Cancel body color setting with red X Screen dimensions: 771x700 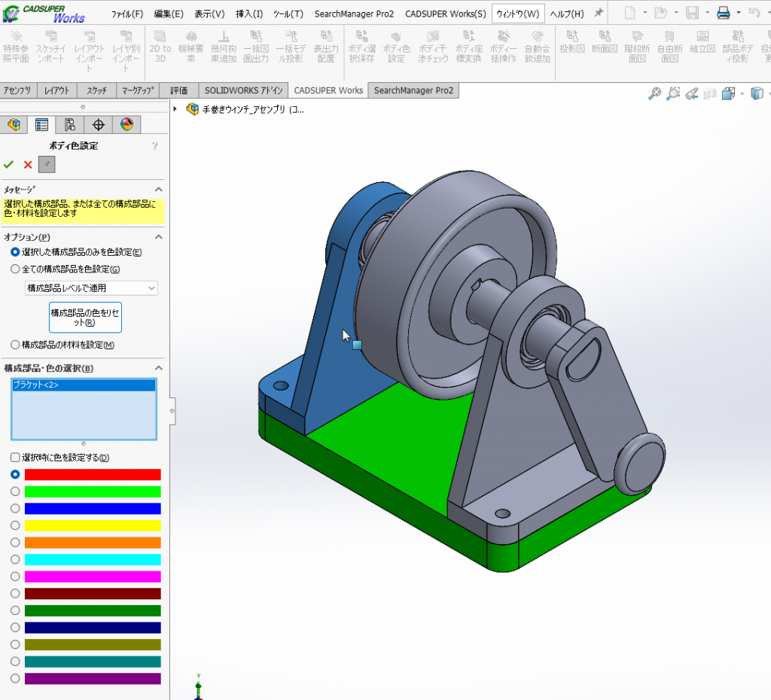28,164
